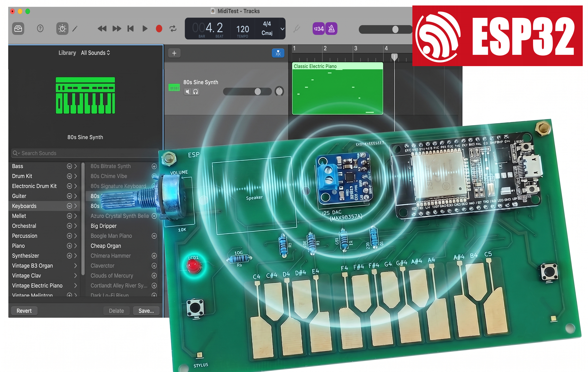Viewport: 588px width, 372px height.
Task: Toggle the Catch Playhead button
Action: pos(278,53)
